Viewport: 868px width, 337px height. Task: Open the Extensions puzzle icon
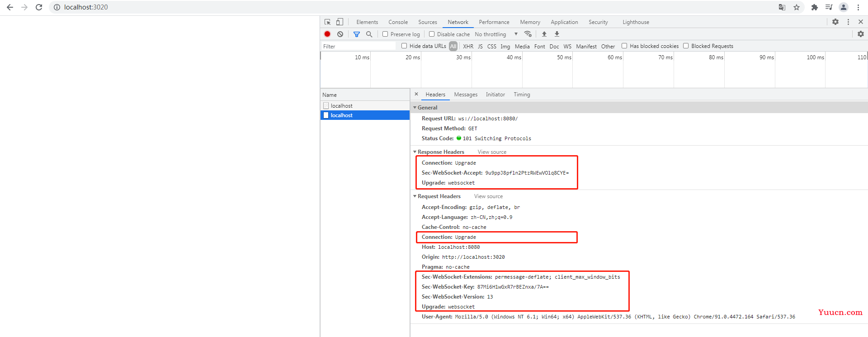coord(815,7)
